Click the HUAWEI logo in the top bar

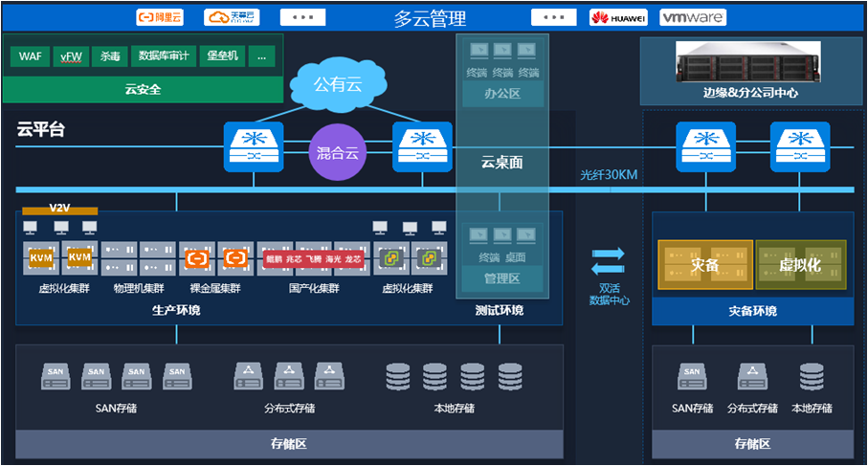(x=617, y=17)
